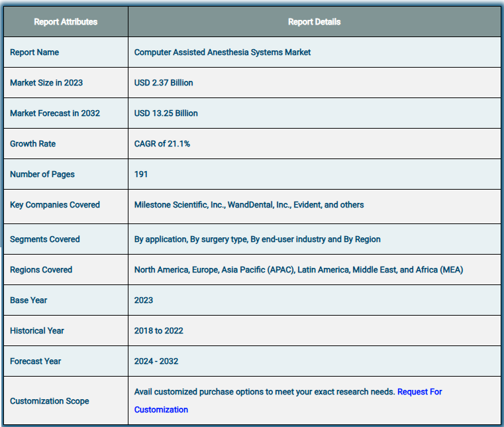The image size is (504, 427).
Task: Select the '191' pages value
Action: [x=141, y=174]
